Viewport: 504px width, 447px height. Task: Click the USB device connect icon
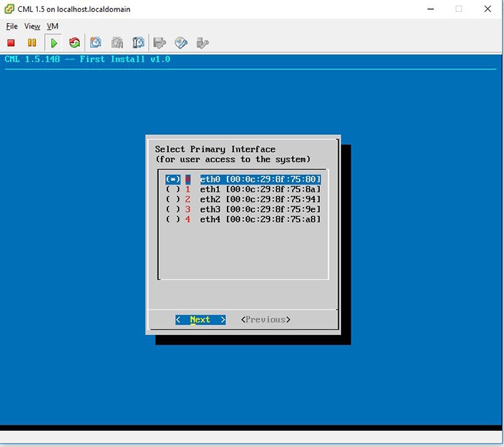point(202,43)
